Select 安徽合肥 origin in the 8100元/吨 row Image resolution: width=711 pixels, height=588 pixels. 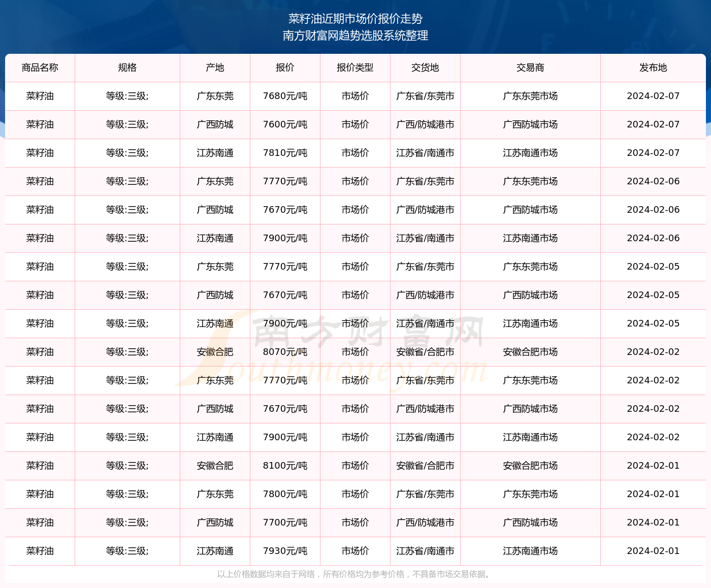(215, 466)
